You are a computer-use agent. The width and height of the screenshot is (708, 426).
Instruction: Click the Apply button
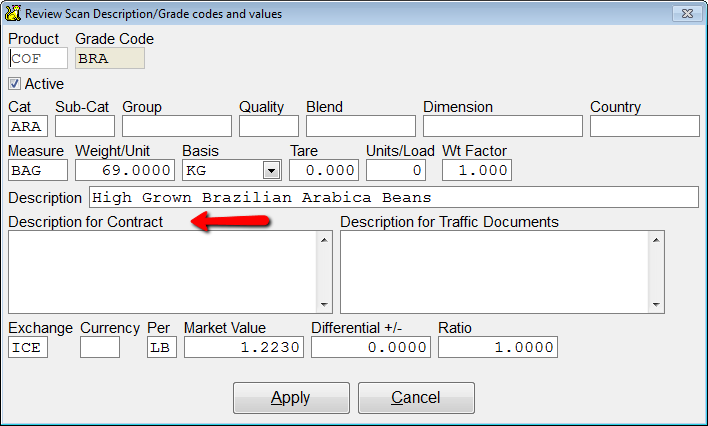tap(291, 398)
